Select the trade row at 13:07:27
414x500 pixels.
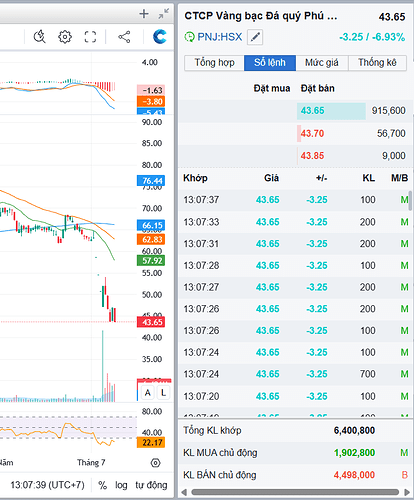click(x=294, y=287)
